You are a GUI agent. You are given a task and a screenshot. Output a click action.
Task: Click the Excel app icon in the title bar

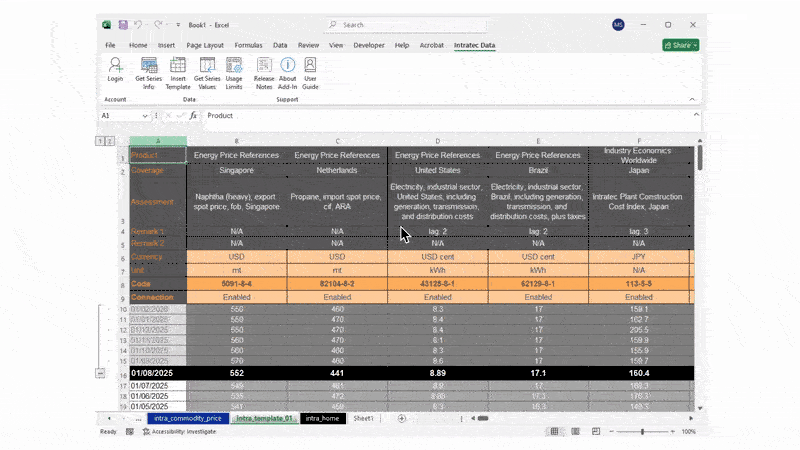point(107,24)
